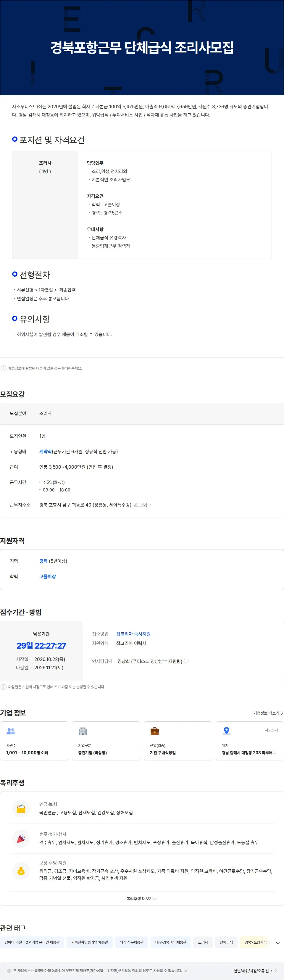Select tag 잡아바 추천 TOP 기업 온라인 채용관
The height and width of the screenshot is (980, 284).
pyautogui.click(x=32, y=942)
